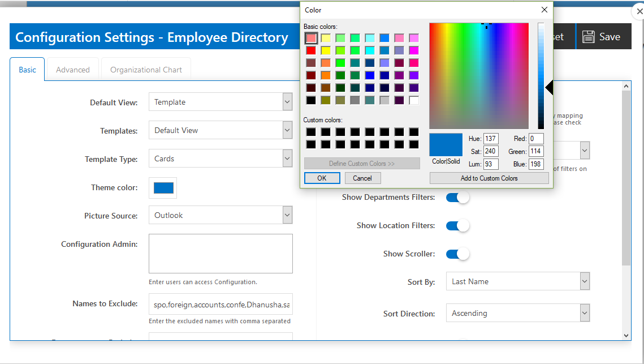Confirm color choice with OK
The image size is (644, 364).
tap(322, 178)
